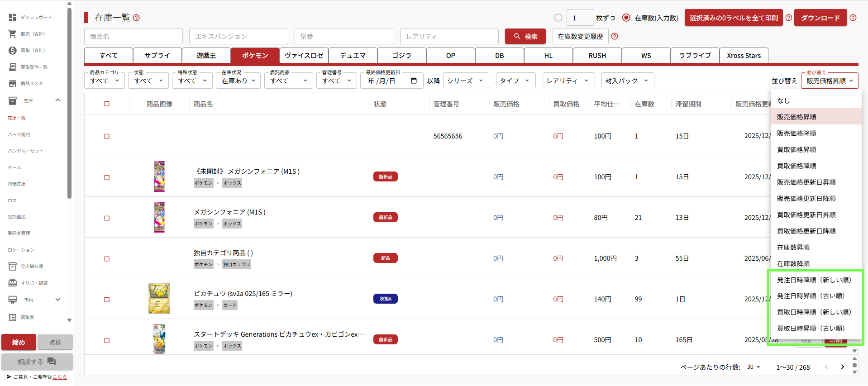Click the purchase dollar coin icon

click(13, 50)
